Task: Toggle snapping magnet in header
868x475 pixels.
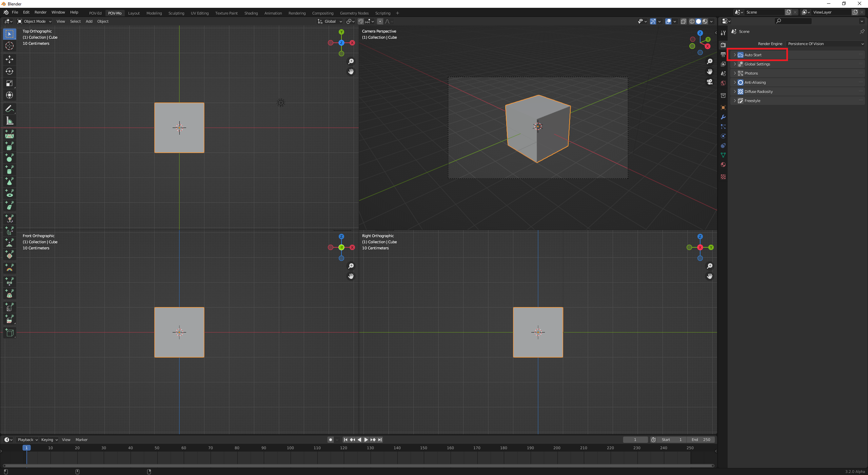Action: 361,21
